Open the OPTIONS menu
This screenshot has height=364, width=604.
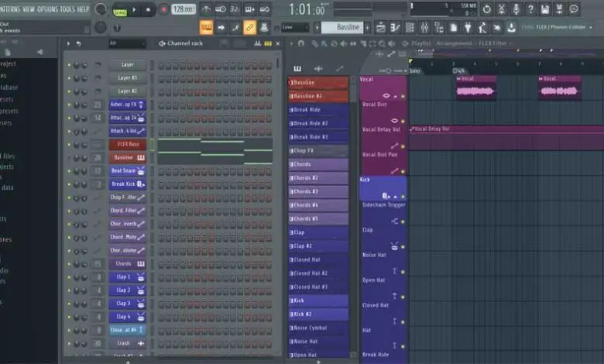tap(47, 9)
